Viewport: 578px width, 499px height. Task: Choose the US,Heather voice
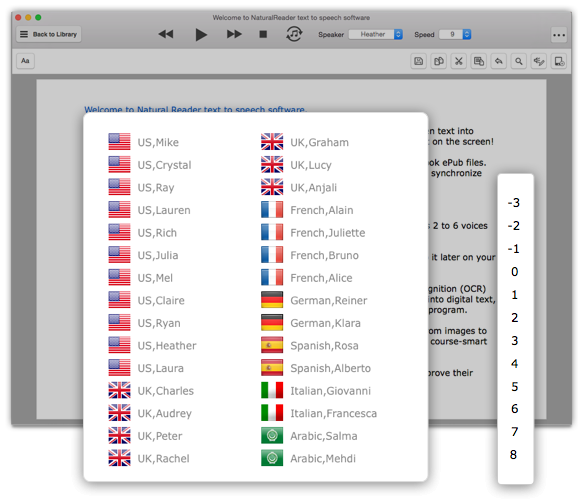point(153,345)
